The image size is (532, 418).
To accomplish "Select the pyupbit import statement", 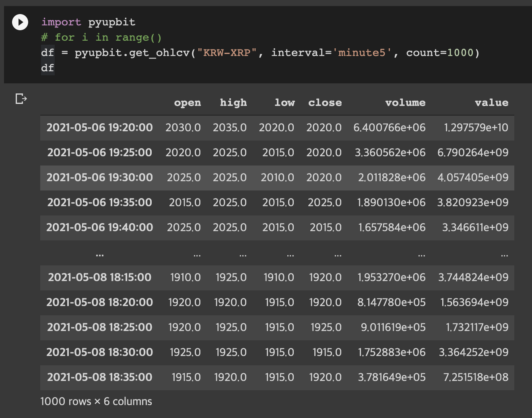I will [x=89, y=22].
